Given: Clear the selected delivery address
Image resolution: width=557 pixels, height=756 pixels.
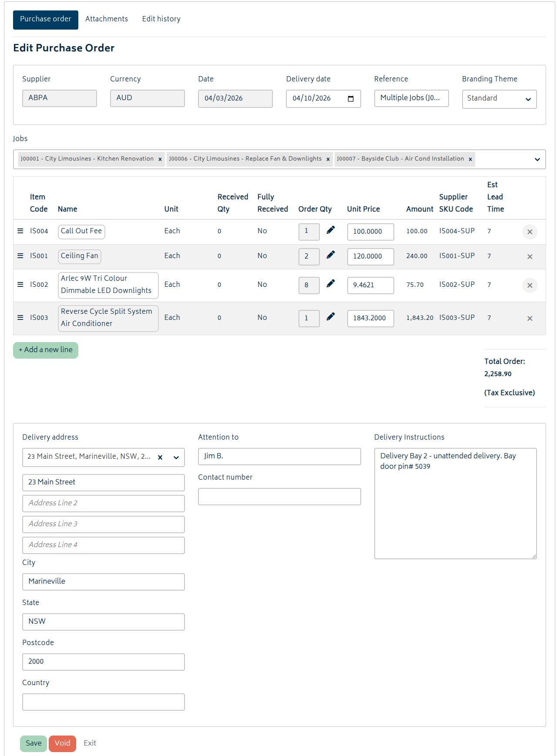Looking at the screenshot, I should point(160,457).
